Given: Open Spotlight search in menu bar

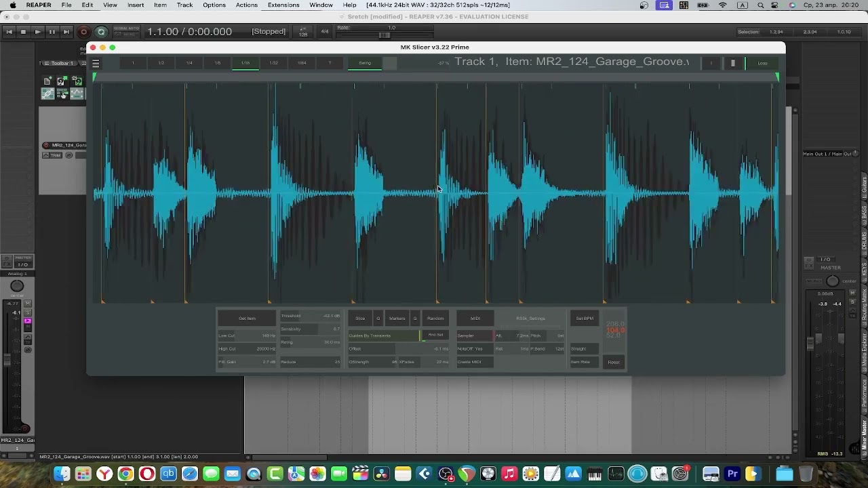Looking at the screenshot, I should click(x=761, y=5).
